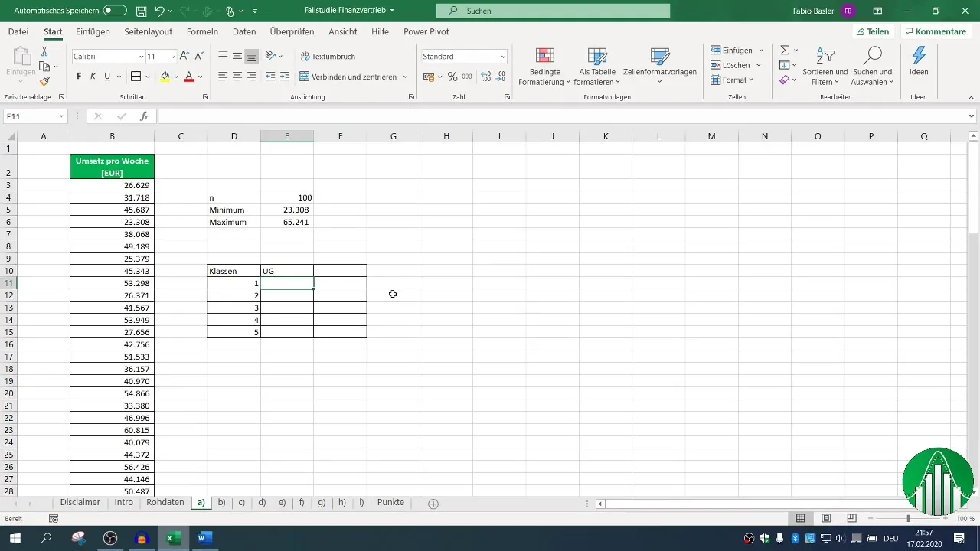Click the Copy icon in Zwischenablage
Viewport: 980px width, 551px height.
tap(44, 67)
